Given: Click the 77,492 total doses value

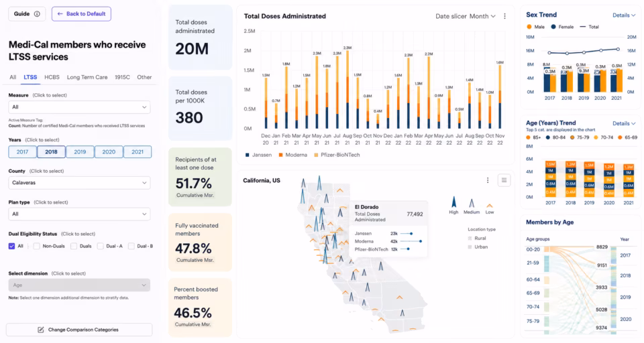Looking at the screenshot, I should click(x=415, y=214).
